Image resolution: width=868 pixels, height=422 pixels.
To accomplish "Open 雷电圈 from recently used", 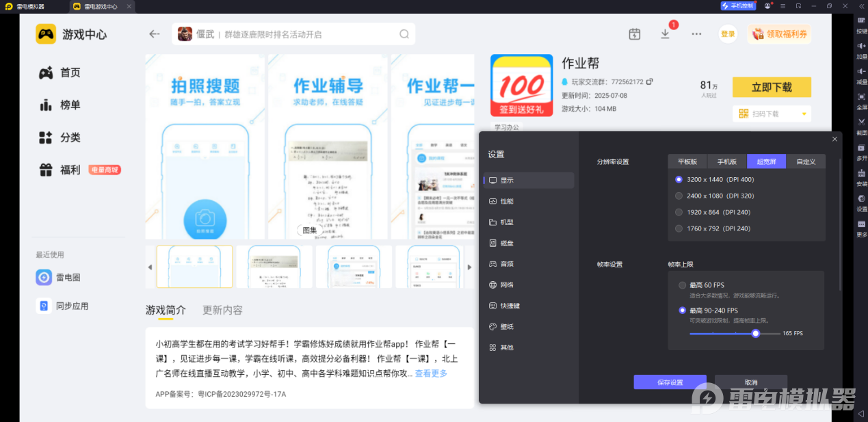I will [44, 277].
